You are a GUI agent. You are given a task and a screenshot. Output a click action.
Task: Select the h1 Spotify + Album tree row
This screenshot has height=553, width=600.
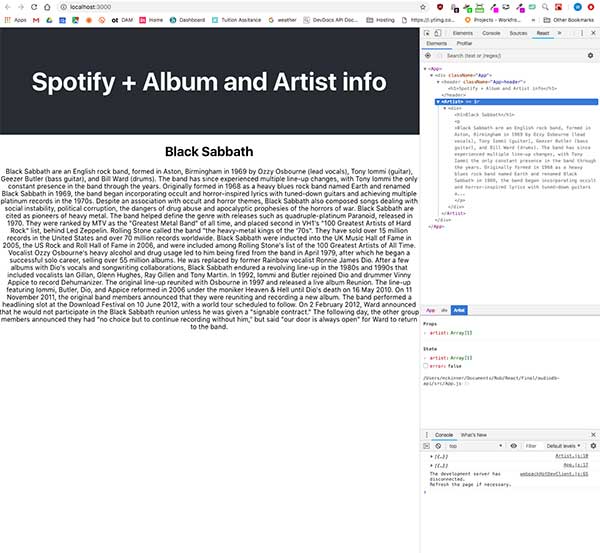point(502,88)
